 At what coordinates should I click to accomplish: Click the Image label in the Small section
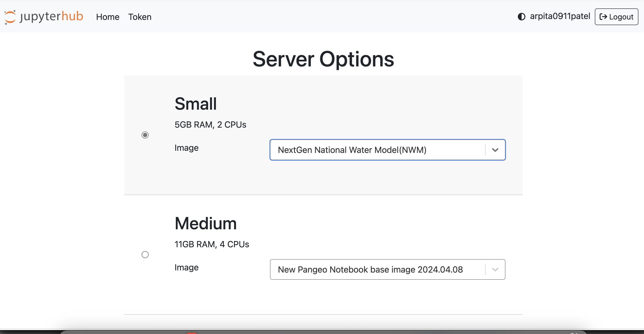coord(186,148)
